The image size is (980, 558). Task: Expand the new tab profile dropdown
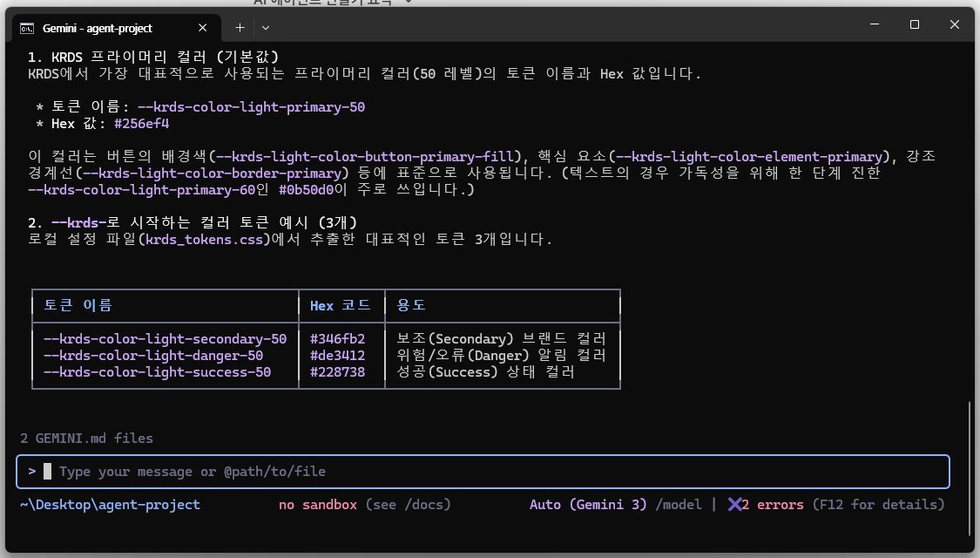coord(266,28)
